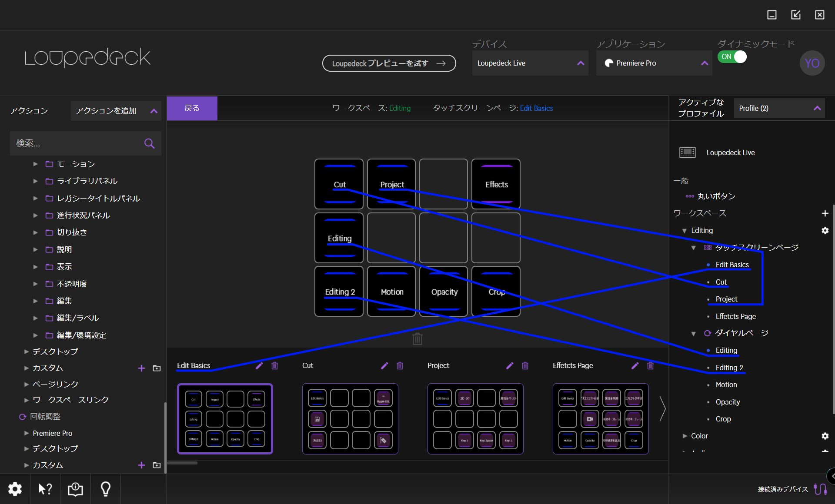Click the pencil icon for Edit Basics page

[x=259, y=366]
